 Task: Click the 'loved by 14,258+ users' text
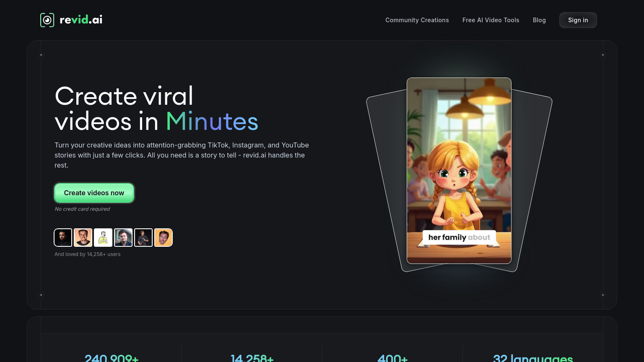click(87, 254)
